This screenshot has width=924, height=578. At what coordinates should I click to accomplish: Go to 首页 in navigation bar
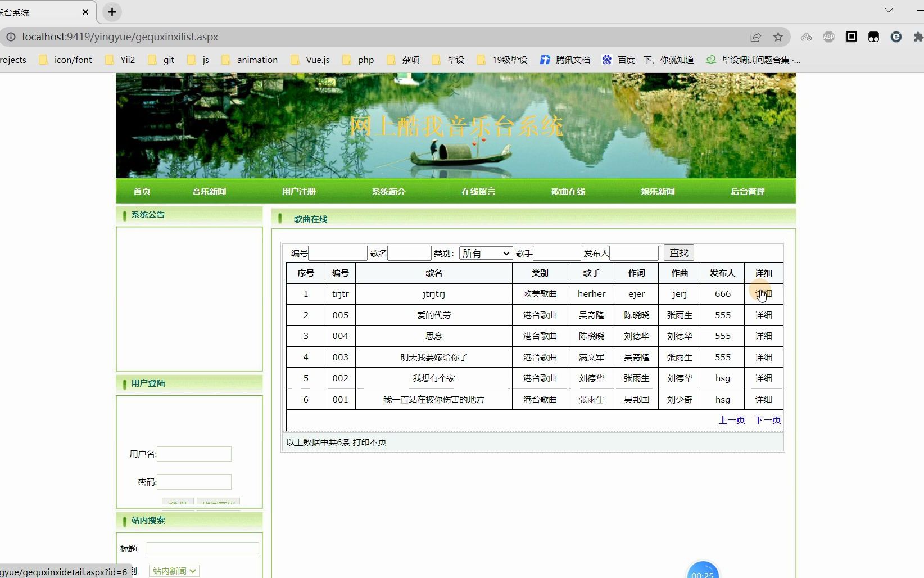(x=142, y=192)
